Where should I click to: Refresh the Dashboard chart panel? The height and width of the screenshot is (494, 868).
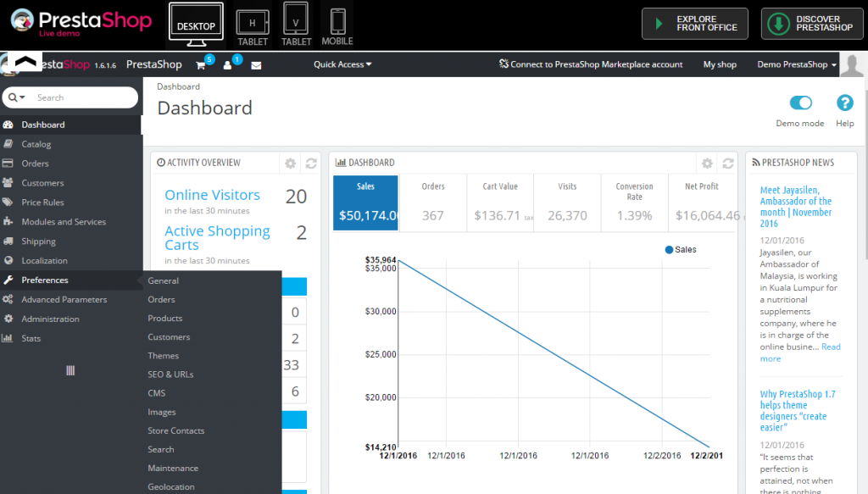tap(728, 164)
